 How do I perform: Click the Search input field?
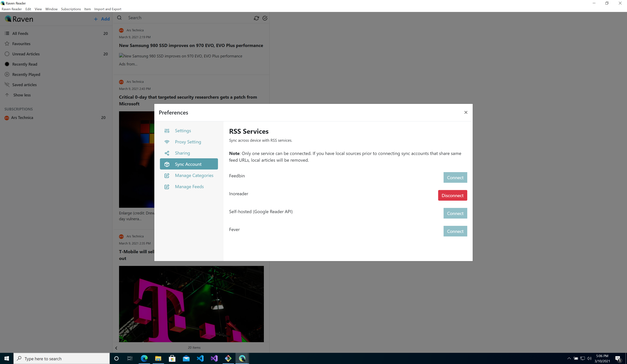[174, 18]
